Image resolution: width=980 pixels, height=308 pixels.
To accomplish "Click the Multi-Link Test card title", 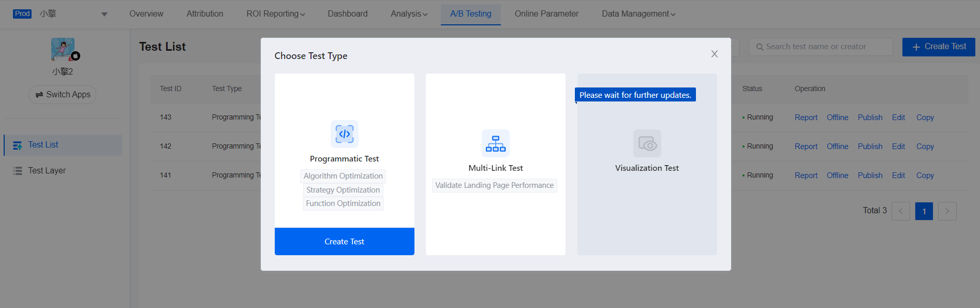I will [x=496, y=168].
